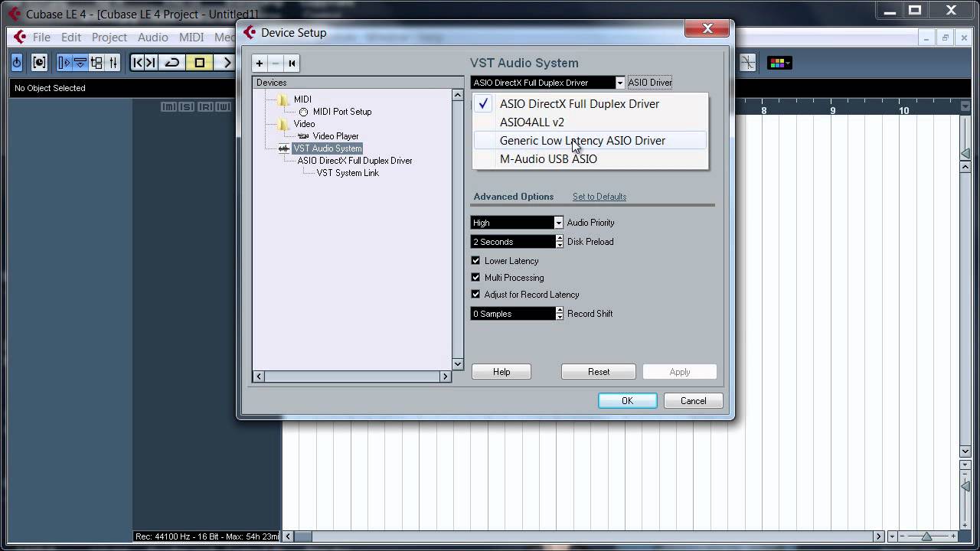Select the MIDI folder in Devices tree
The image size is (980, 551).
point(295,99)
